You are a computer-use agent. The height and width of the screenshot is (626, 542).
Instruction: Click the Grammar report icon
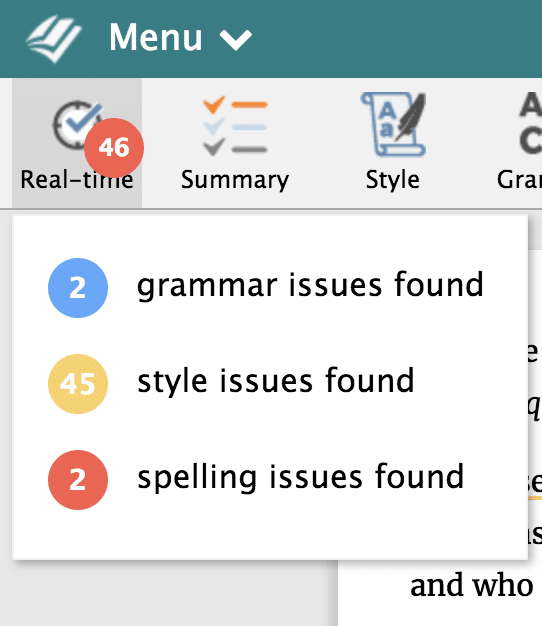(x=530, y=122)
